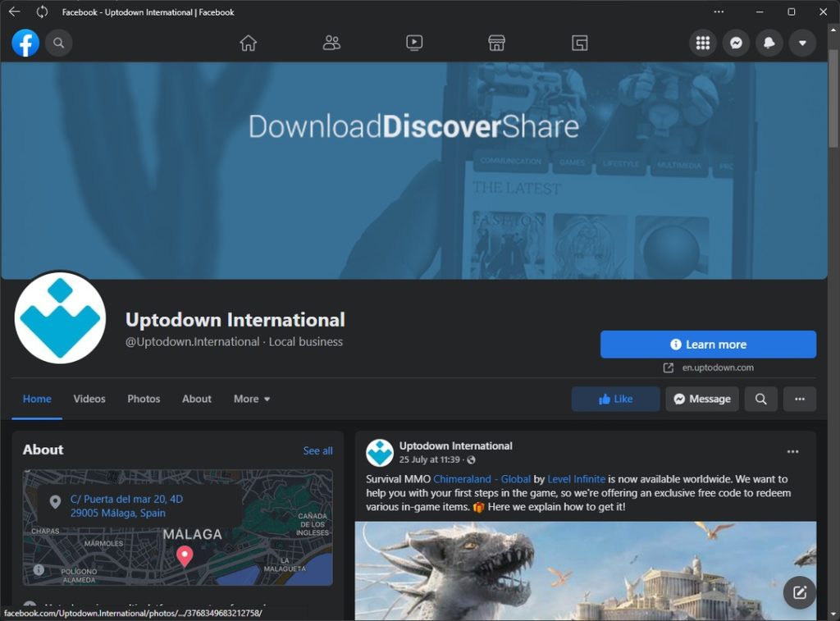Open post options three-dot menu

793,452
